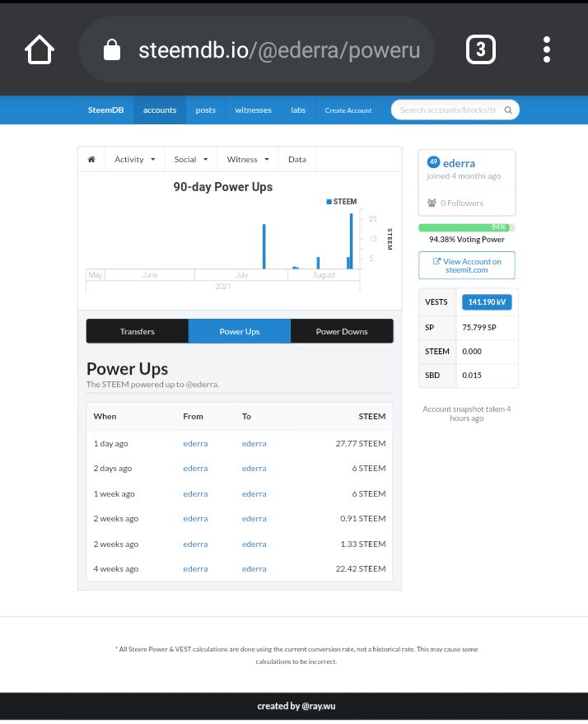Switch to the Transfers tab
Image resolution: width=588 pixels, height=724 pixels.
point(137,331)
